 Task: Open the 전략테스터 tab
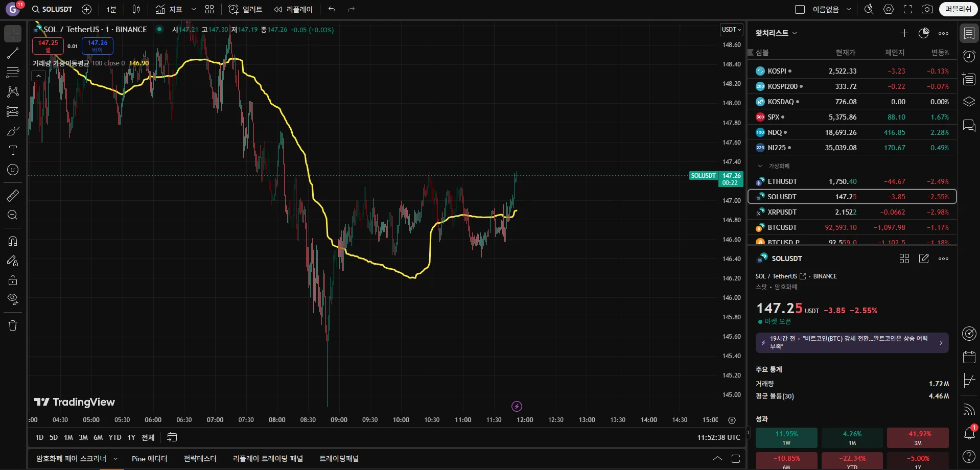200,459
